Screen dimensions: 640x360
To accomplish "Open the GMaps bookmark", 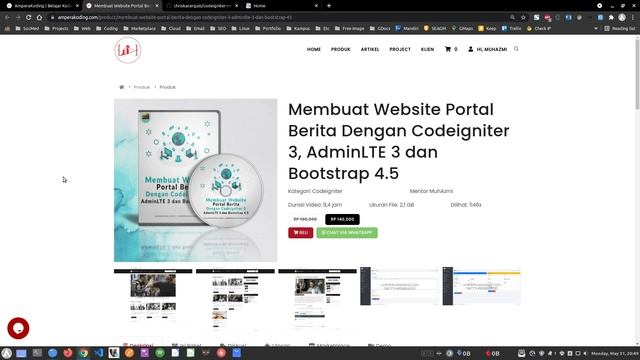I will [x=462, y=29].
